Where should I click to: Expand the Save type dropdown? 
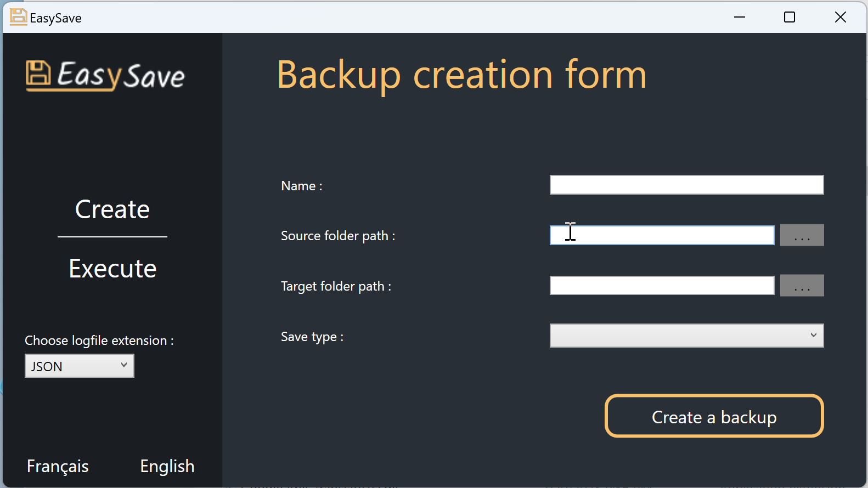[x=686, y=336]
